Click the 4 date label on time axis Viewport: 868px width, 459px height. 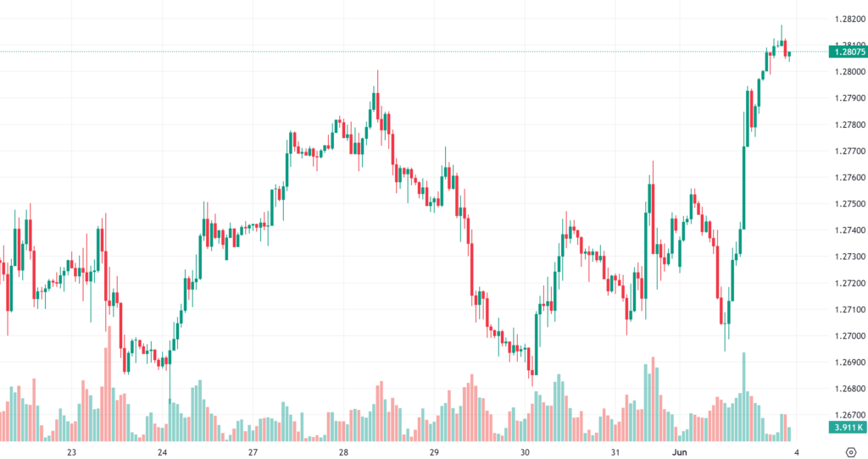[797, 452]
